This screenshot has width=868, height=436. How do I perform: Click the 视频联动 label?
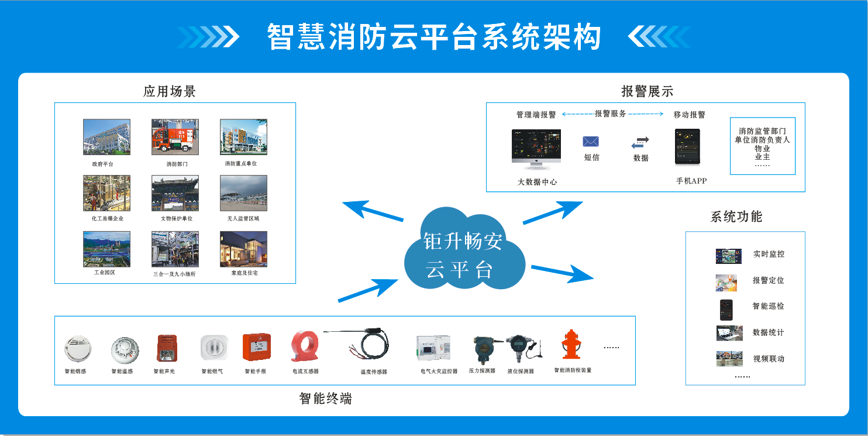[769, 359]
